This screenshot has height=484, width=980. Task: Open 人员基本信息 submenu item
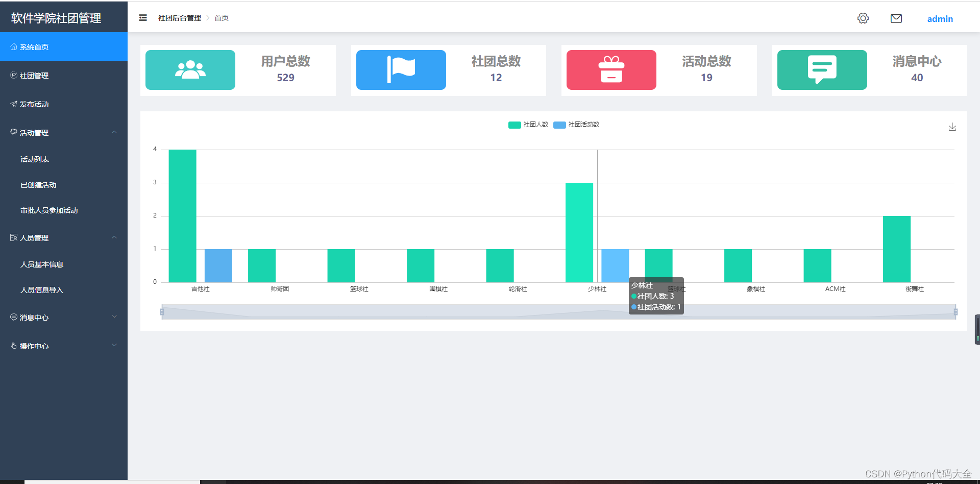(64, 264)
